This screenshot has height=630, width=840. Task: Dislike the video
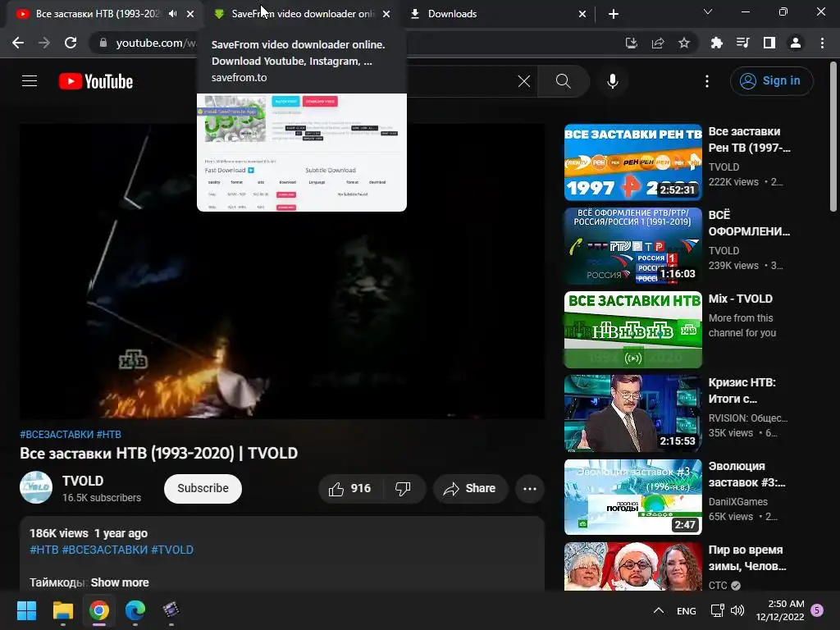(403, 489)
